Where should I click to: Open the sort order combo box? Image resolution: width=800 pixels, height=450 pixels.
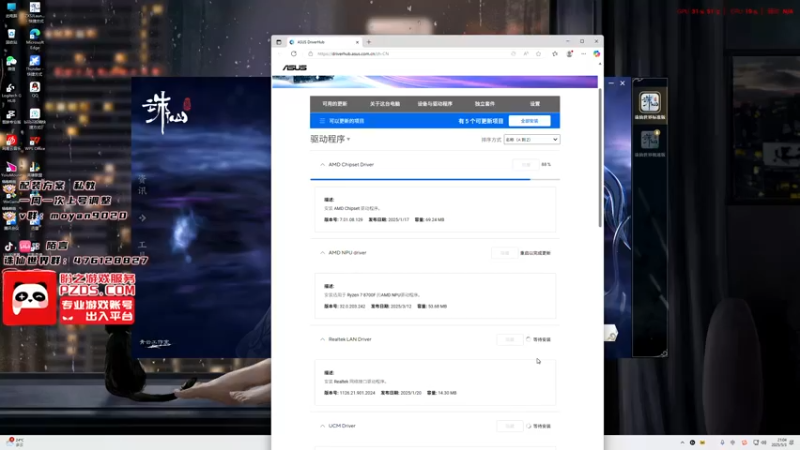pyautogui.click(x=532, y=139)
